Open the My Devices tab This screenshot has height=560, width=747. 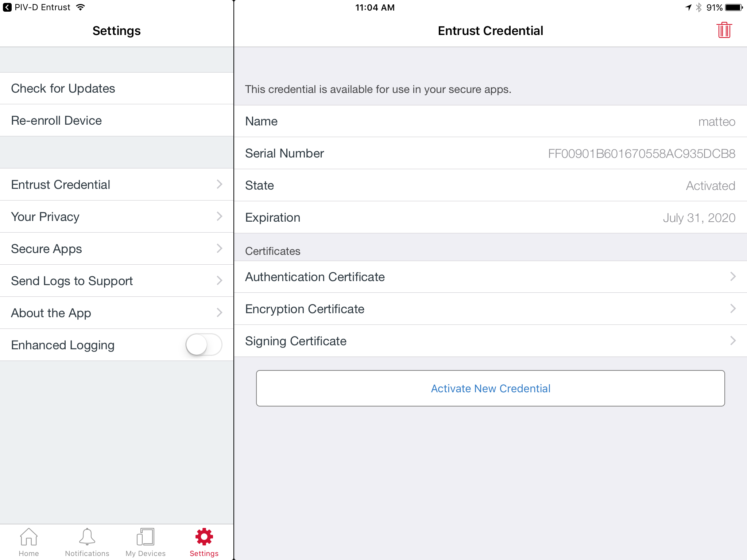(x=146, y=537)
